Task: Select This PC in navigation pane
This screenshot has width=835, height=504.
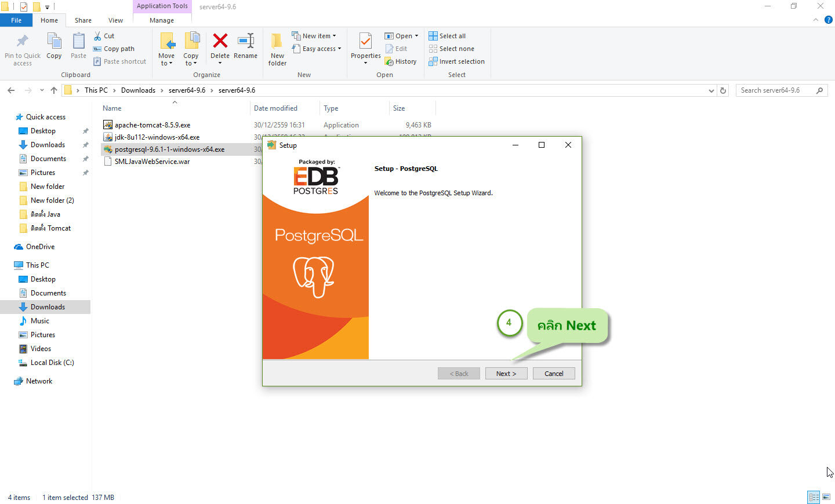Action: (38, 265)
